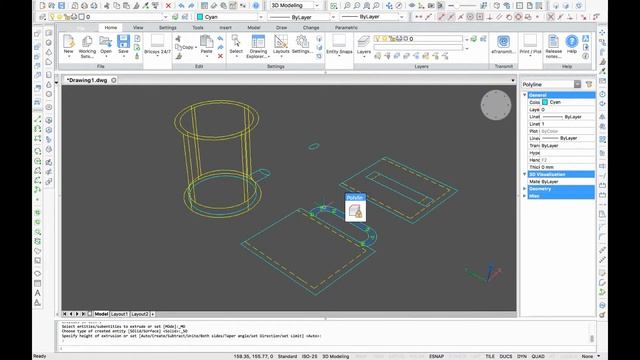Click the red Erase X in Edit group
Screen dimensions: 640x360
(x=220, y=56)
